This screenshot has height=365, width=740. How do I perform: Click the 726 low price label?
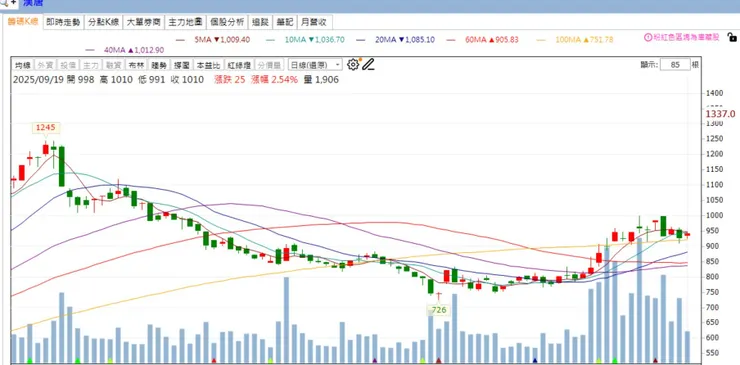click(438, 310)
